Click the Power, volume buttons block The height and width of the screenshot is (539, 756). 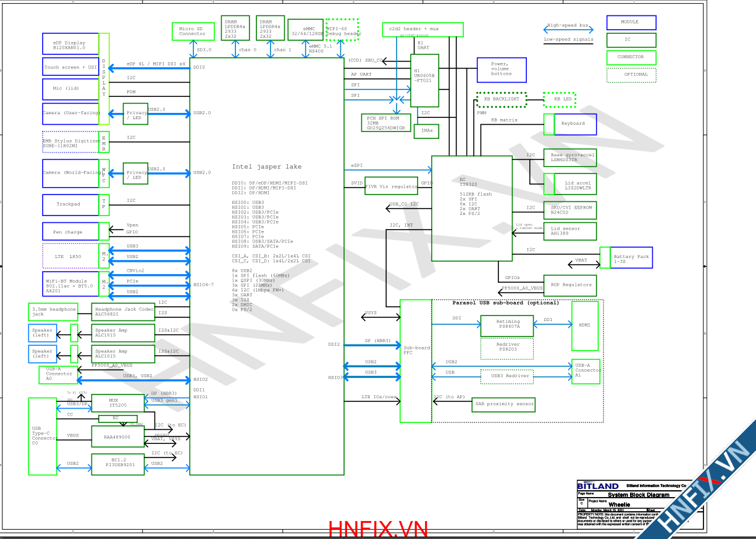(501, 70)
